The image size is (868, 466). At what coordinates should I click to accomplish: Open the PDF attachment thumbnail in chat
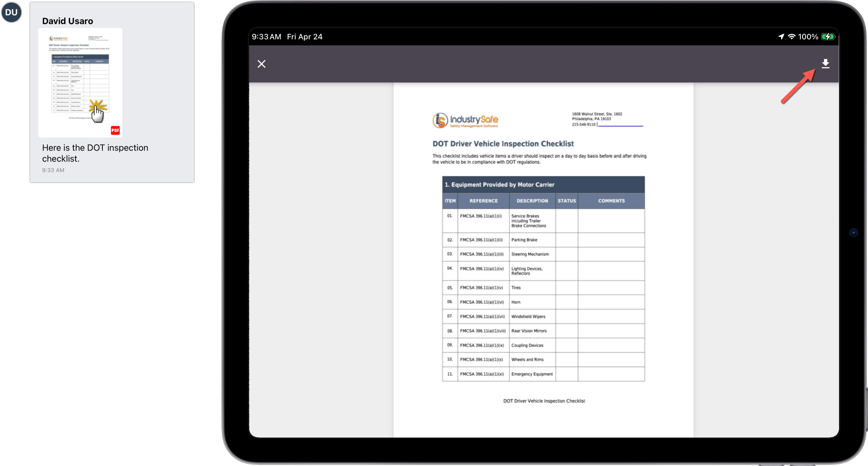80,82
